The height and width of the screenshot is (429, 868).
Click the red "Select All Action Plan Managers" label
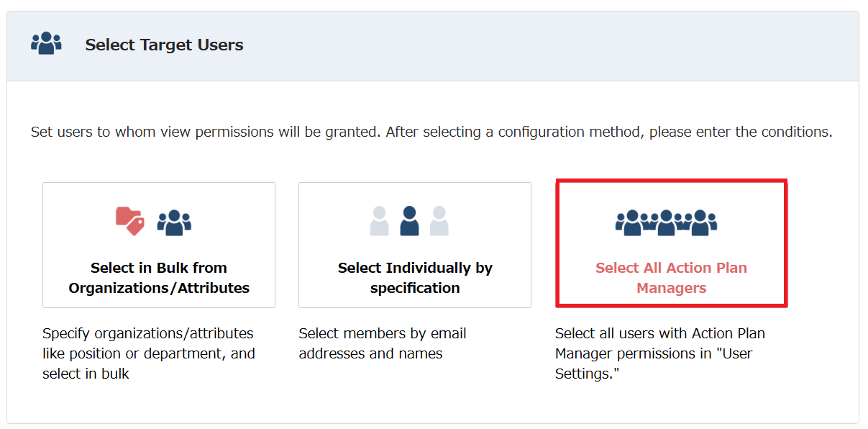click(x=671, y=278)
